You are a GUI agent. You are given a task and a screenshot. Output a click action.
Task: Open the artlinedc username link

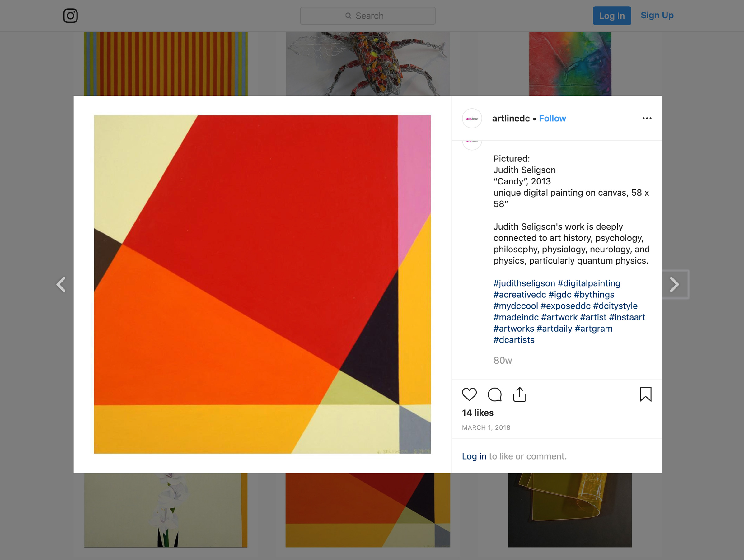pyautogui.click(x=511, y=119)
